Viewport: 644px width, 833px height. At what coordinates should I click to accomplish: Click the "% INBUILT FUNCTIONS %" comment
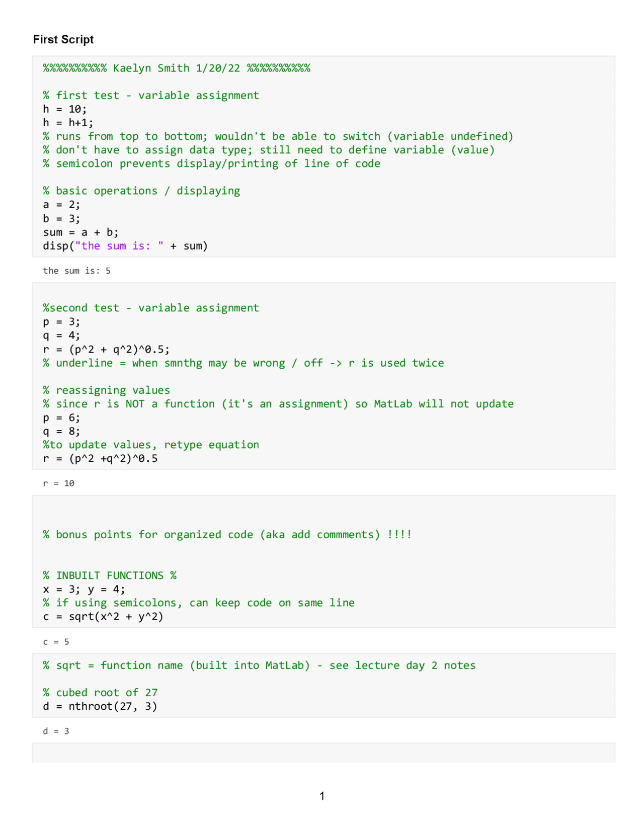coord(110,575)
